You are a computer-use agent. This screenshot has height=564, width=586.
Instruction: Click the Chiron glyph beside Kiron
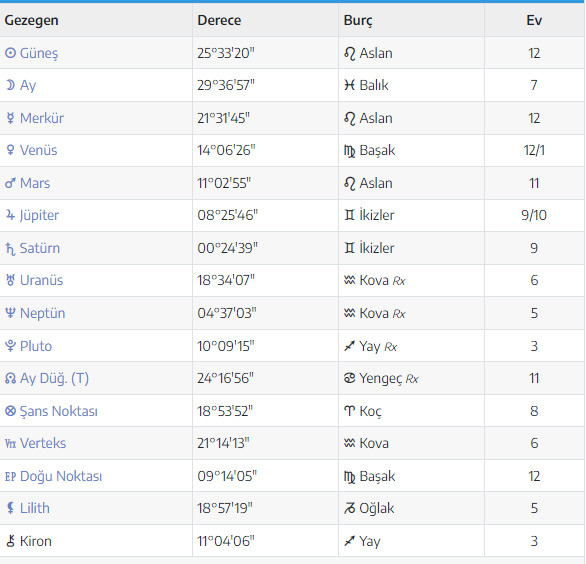10,541
